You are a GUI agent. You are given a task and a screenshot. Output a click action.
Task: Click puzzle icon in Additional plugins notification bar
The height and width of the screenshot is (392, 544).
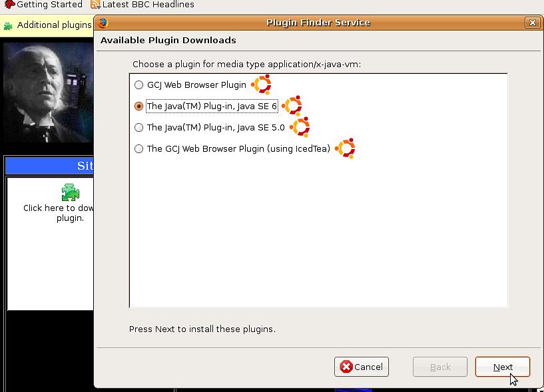coord(8,26)
